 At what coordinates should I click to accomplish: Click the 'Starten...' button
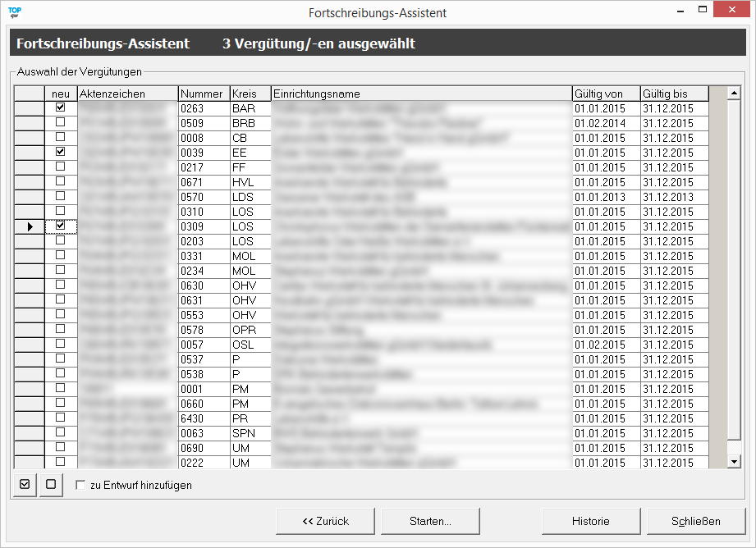[x=430, y=521]
